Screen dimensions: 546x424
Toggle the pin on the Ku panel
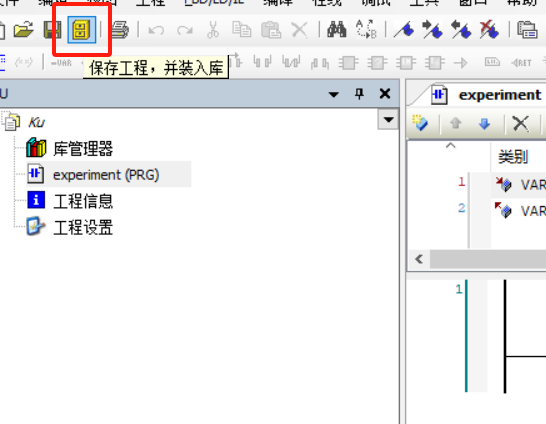point(359,94)
